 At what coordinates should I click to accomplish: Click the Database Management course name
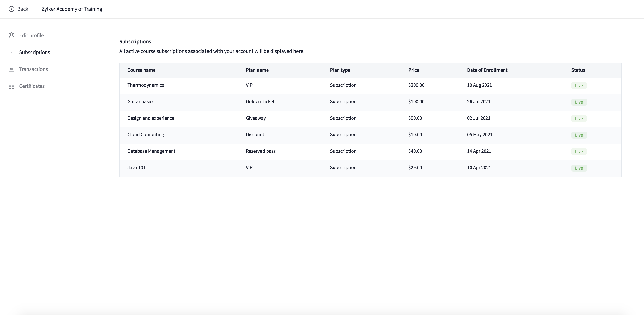click(x=151, y=151)
